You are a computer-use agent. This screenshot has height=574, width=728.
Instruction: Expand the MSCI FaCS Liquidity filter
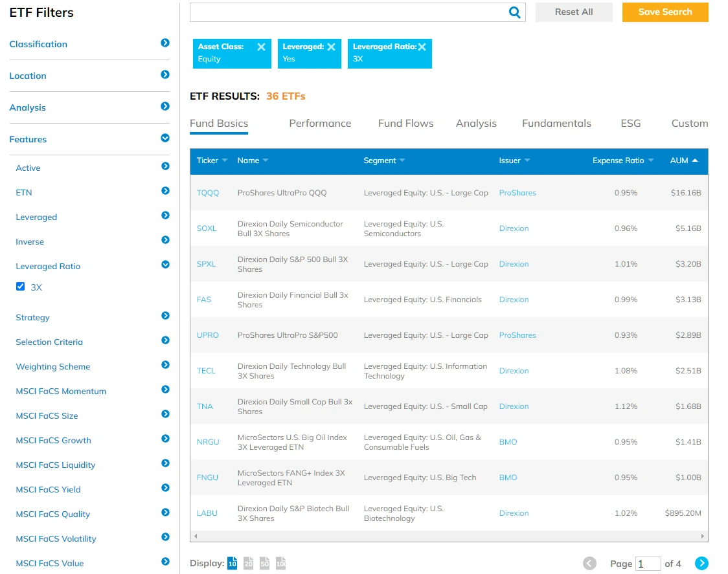point(165,463)
